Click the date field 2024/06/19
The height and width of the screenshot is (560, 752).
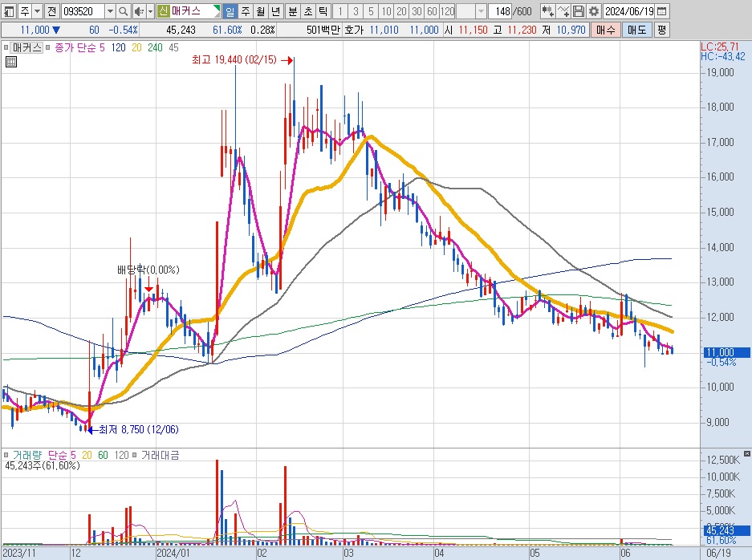click(628, 11)
